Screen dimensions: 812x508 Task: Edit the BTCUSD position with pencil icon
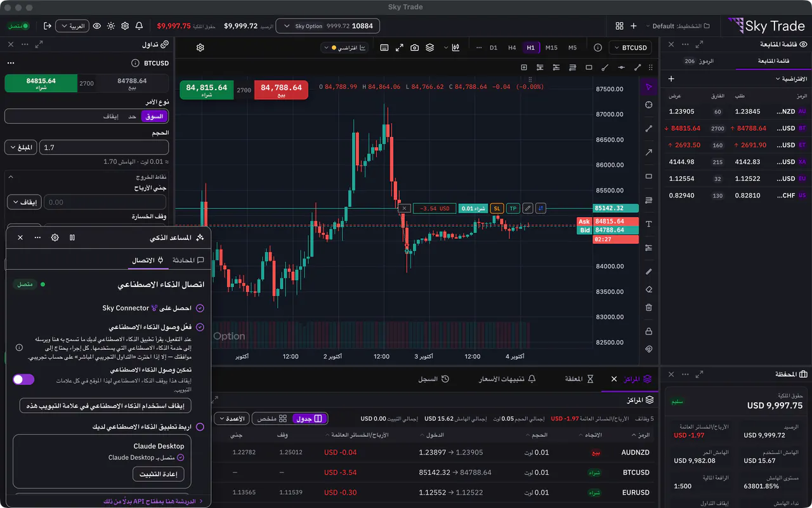pos(527,208)
